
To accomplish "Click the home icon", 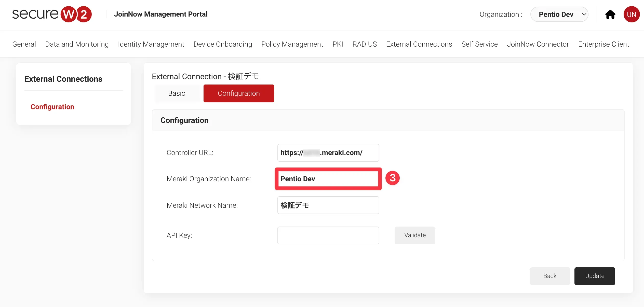I will pos(610,15).
